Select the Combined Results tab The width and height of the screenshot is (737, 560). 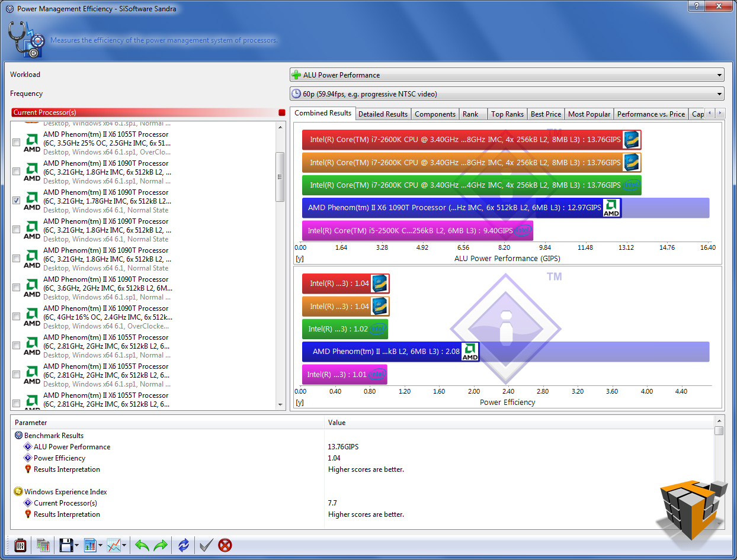(323, 113)
